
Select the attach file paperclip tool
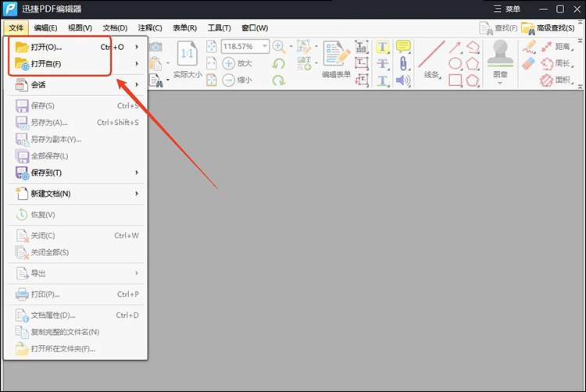[403, 63]
